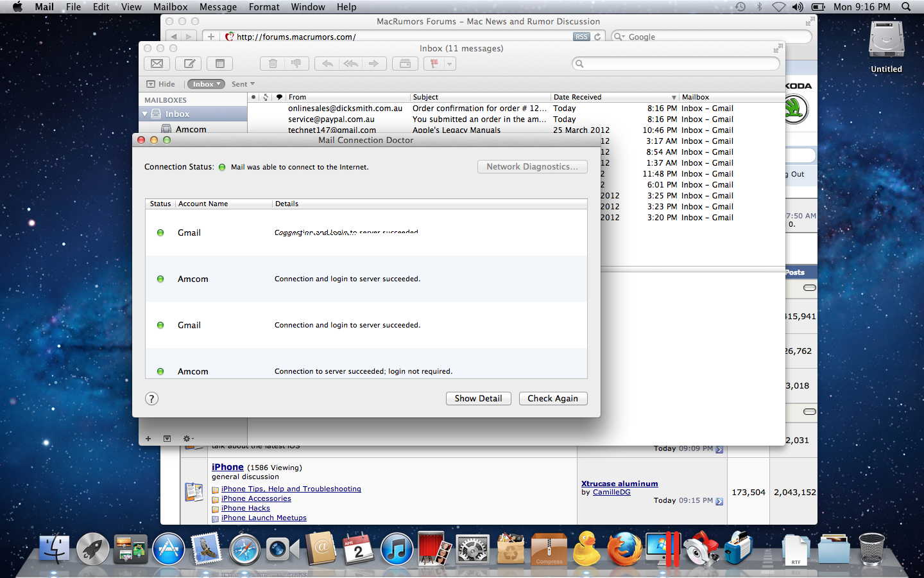
Task: Mark message as junk with thumbs-down
Action: (x=296, y=64)
